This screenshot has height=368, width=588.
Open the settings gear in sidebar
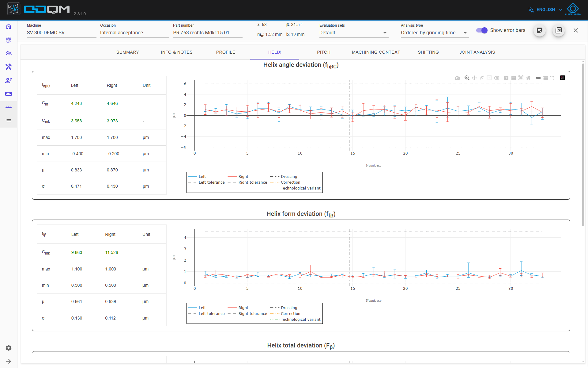9,348
